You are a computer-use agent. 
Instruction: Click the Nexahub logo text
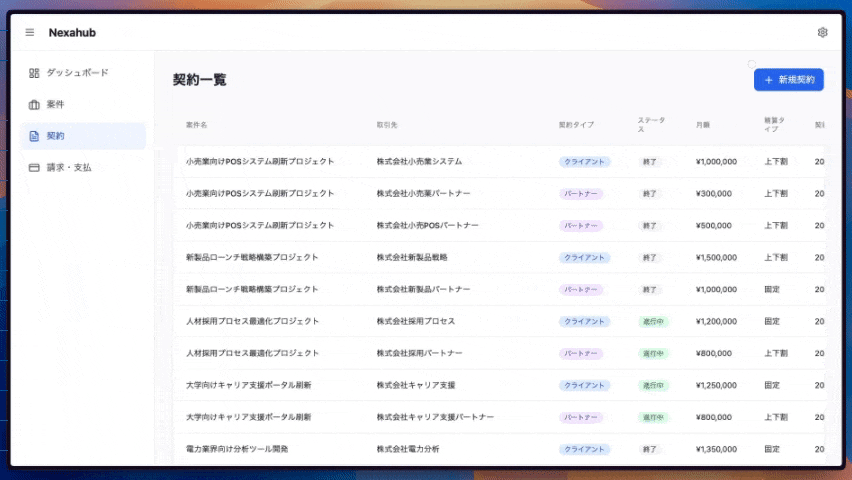[72, 32]
